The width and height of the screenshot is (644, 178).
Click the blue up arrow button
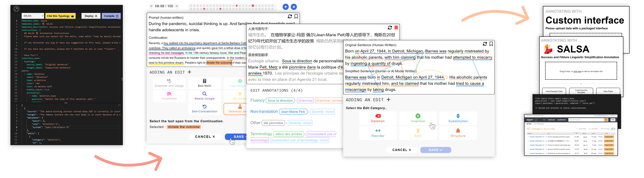click(286, 7)
